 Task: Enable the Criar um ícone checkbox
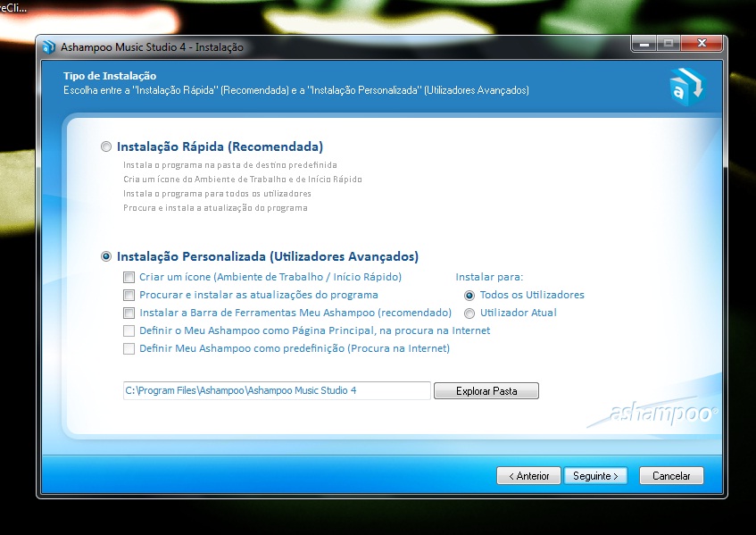point(129,278)
